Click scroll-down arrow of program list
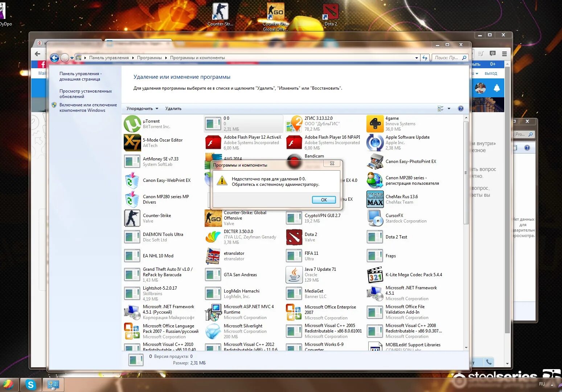 tap(466, 347)
